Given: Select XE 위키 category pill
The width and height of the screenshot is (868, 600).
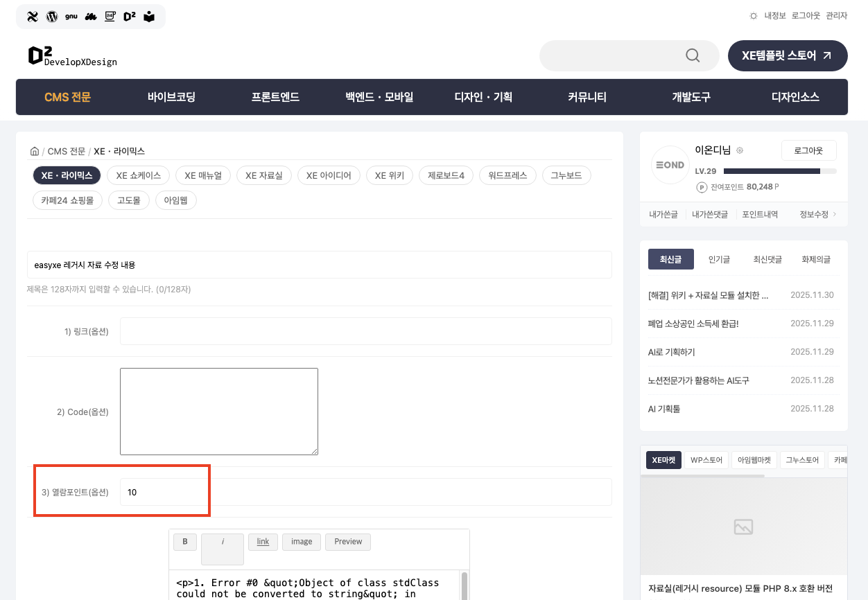Looking at the screenshot, I should (x=390, y=175).
